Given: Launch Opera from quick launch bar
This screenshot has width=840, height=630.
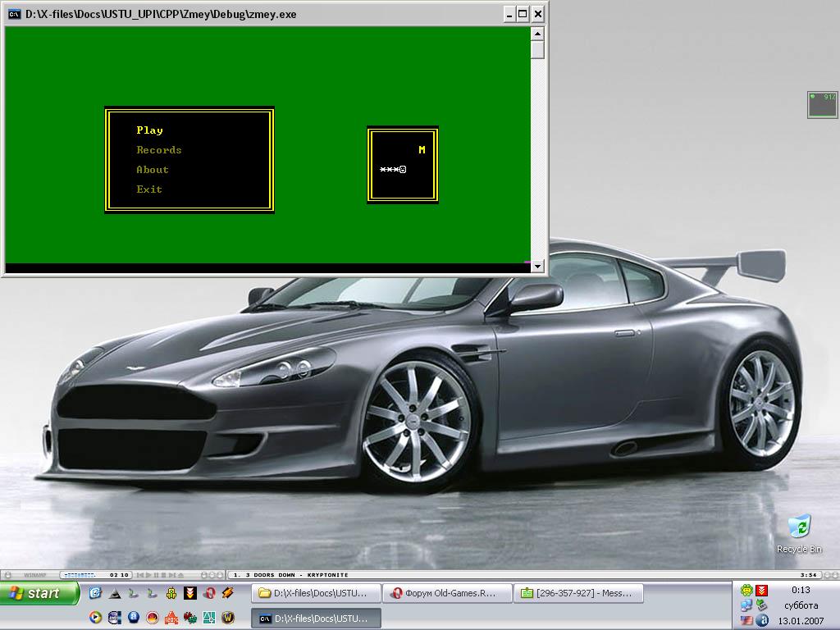Looking at the screenshot, I should point(209,593).
